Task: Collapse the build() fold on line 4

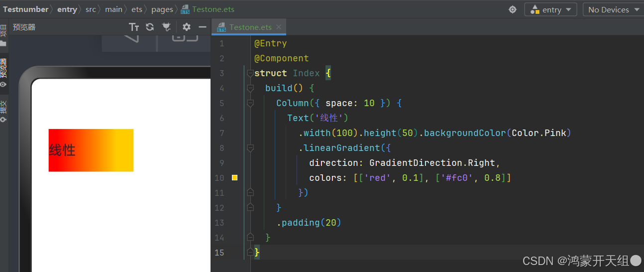Action: pyautogui.click(x=250, y=88)
